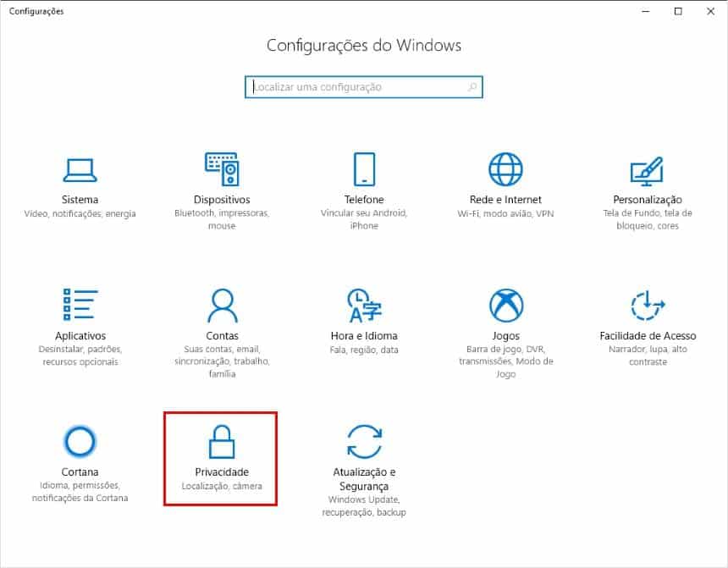Click the 'Jogos' label
728x568 pixels.
point(506,336)
